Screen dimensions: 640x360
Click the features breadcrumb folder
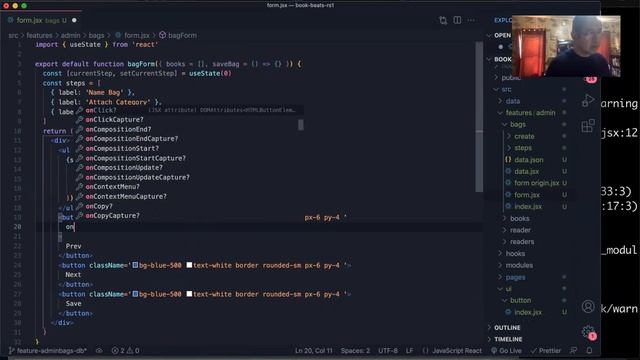click(40, 35)
